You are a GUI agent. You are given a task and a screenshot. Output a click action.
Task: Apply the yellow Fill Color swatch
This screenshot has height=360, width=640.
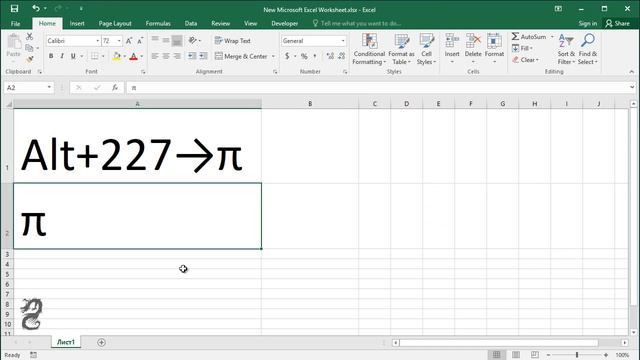[x=117, y=56]
